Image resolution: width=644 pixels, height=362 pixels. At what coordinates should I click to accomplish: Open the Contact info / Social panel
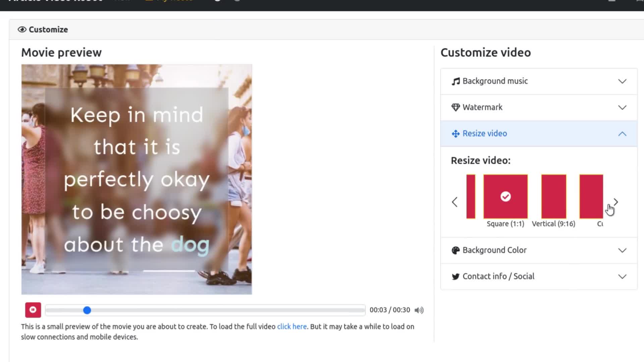pyautogui.click(x=539, y=276)
